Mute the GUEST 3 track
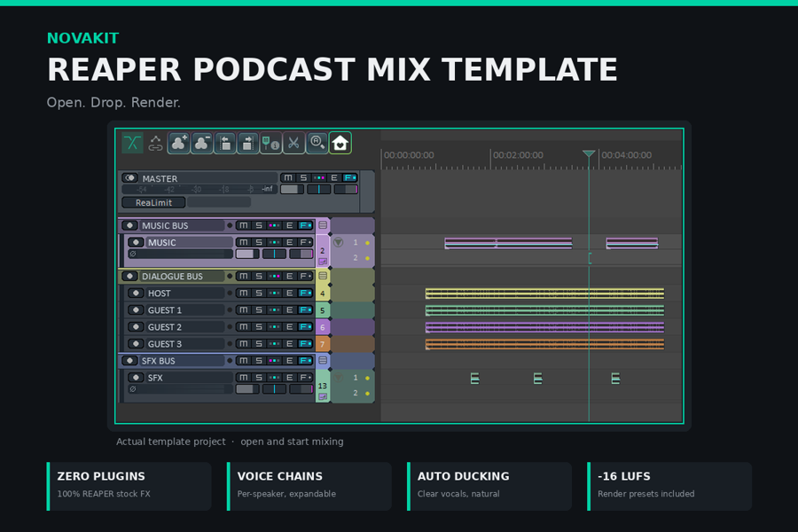Screen dimensions: 798x532 click(244, 344)
